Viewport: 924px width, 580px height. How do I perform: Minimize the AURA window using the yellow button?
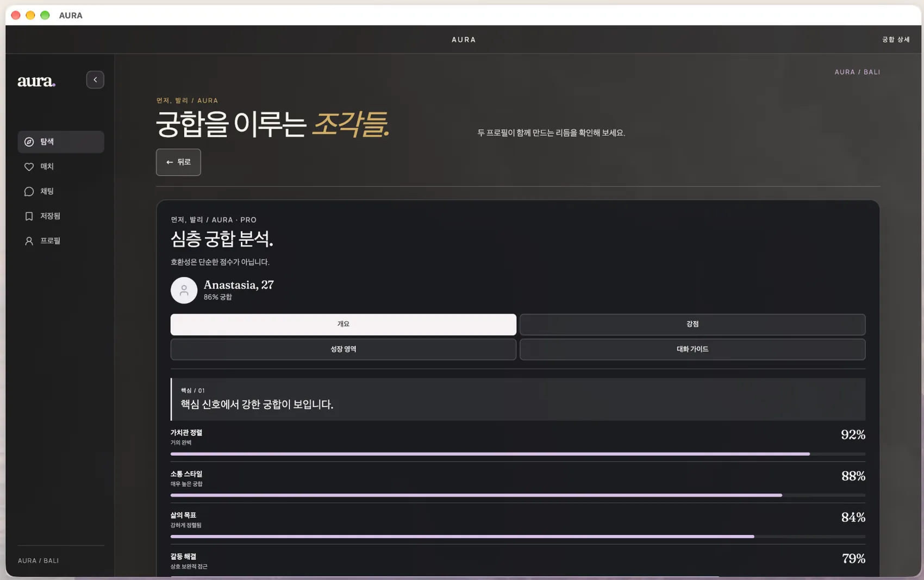(x=30, y=15)
